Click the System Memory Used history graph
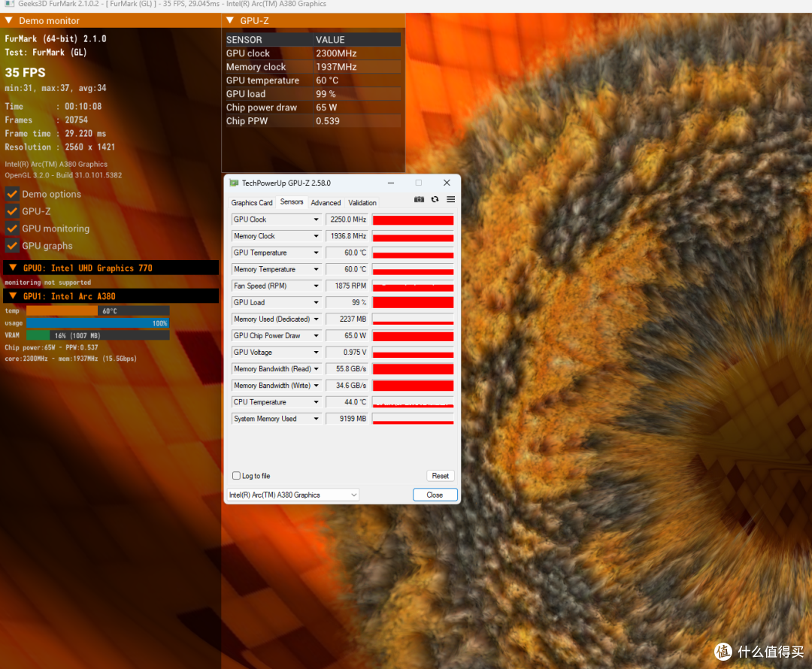 [x=414, y=419]
